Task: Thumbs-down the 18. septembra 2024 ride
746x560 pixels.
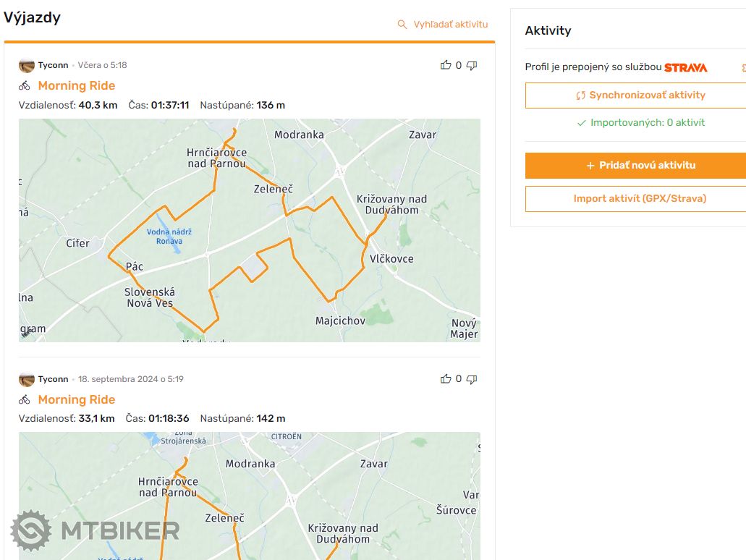Action: click(x=472, y=379)
